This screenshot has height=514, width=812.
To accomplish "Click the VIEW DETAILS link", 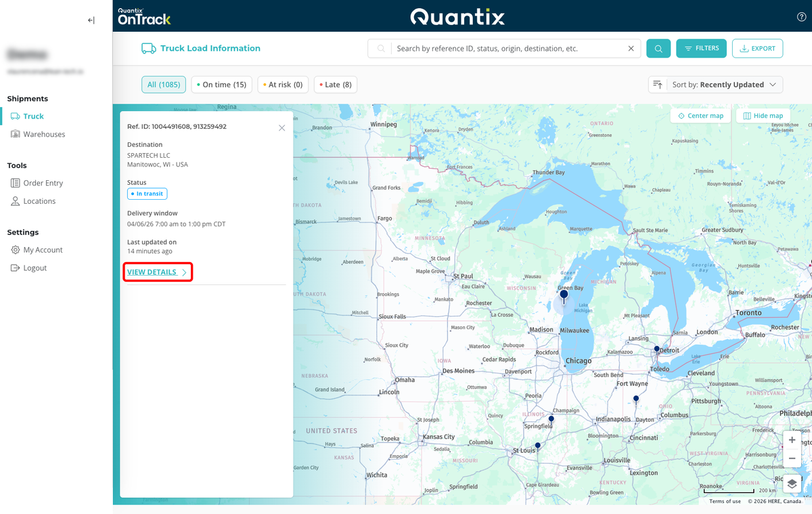I will (157, 272).
